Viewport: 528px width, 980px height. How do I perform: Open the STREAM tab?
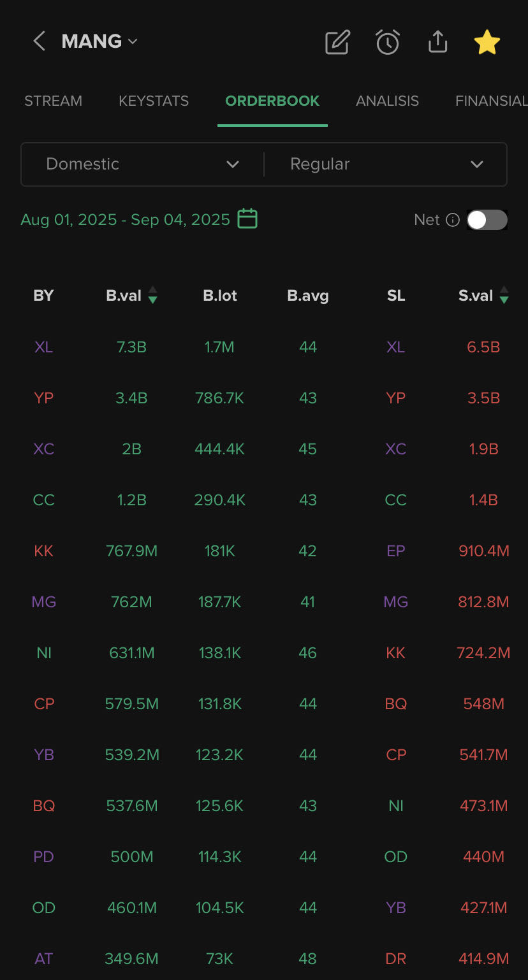click(54, 101)
